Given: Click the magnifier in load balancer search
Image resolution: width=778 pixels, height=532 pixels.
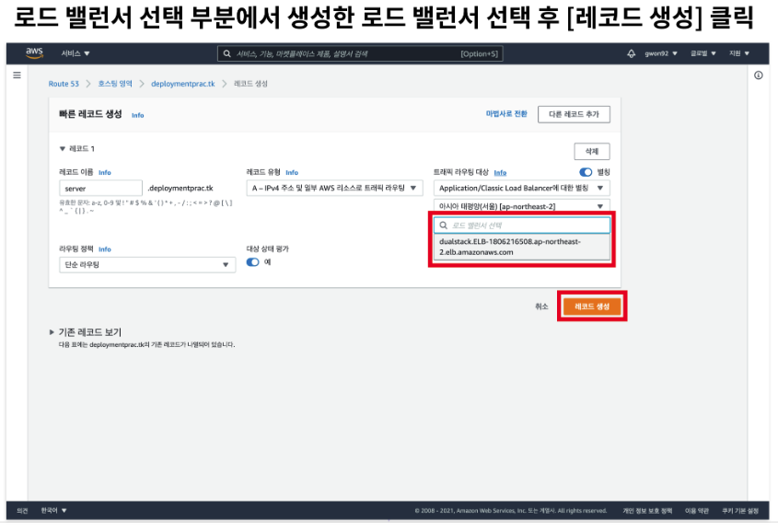Looking at the screenshot, I should tap(443, 226).
